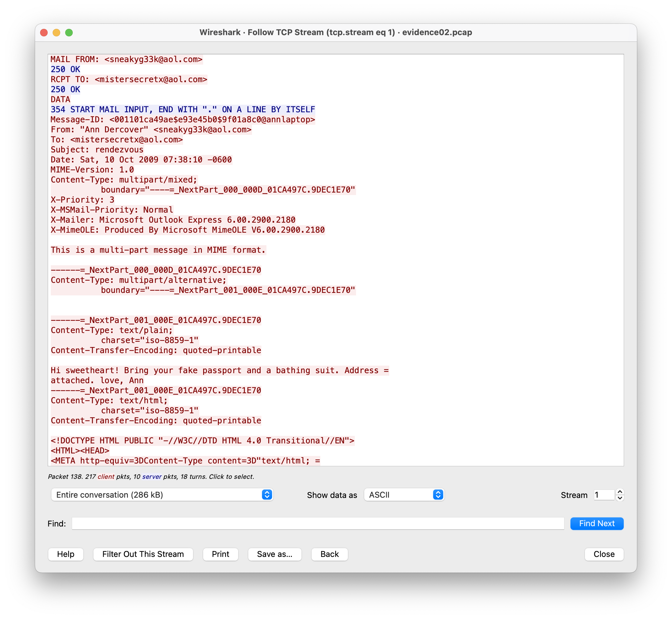
Task: Select the RCPT TO mistersecretx line
Action: pos(129,79)
